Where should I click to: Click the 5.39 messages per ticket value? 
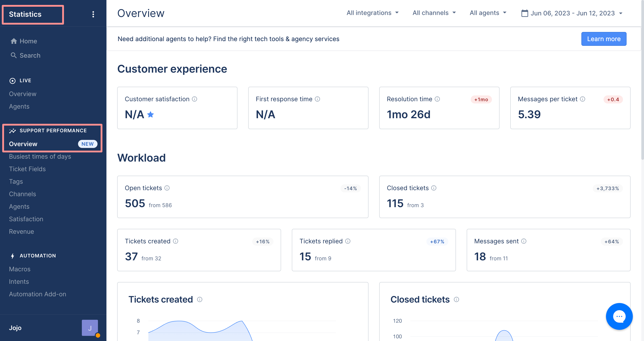tap(529, 114)
